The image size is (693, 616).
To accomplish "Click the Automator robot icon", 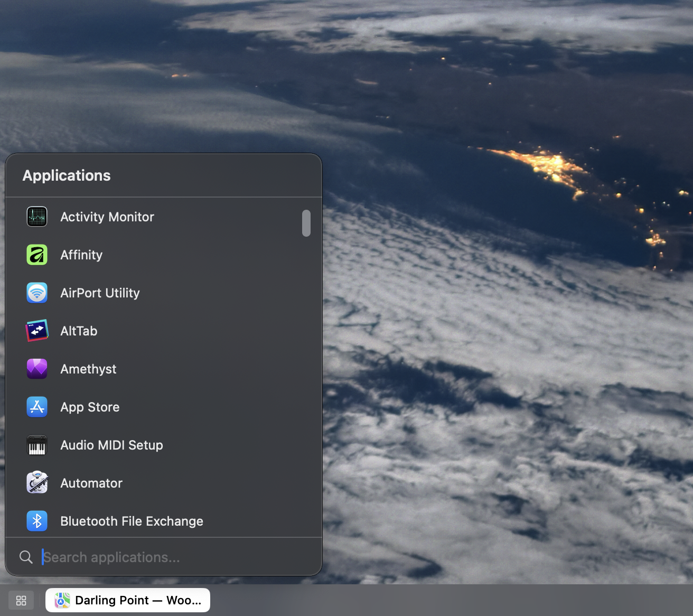I will (36, 483).
